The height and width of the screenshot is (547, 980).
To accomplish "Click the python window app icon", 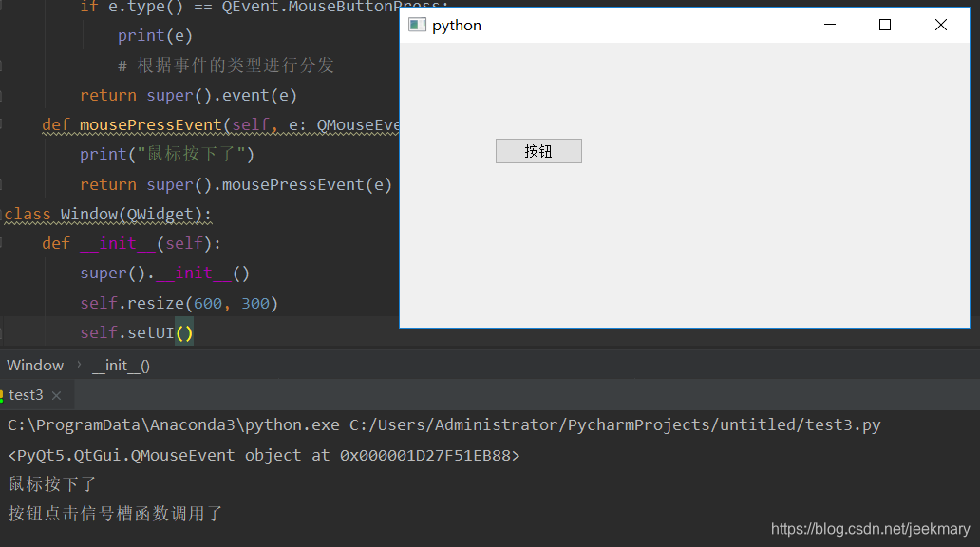I will [417, 25].
